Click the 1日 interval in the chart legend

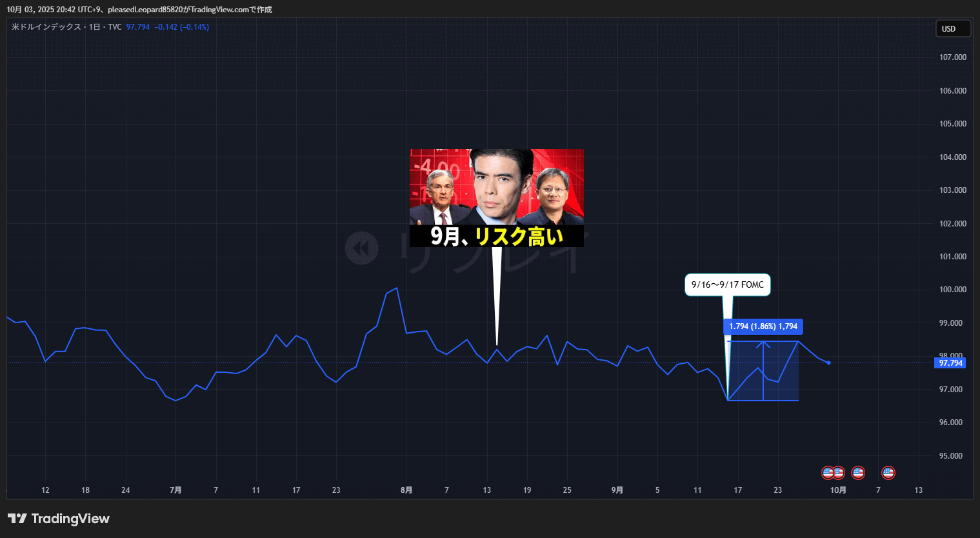(x=94, y=27)
